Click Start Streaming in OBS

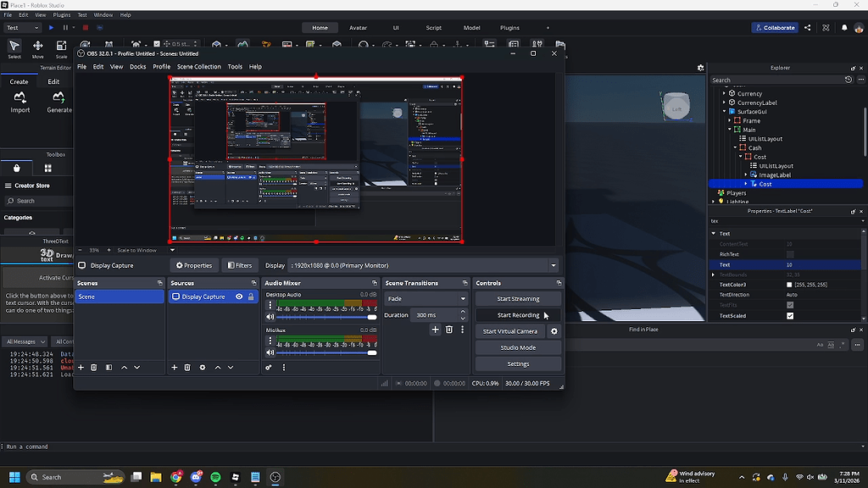coord(518,299)
